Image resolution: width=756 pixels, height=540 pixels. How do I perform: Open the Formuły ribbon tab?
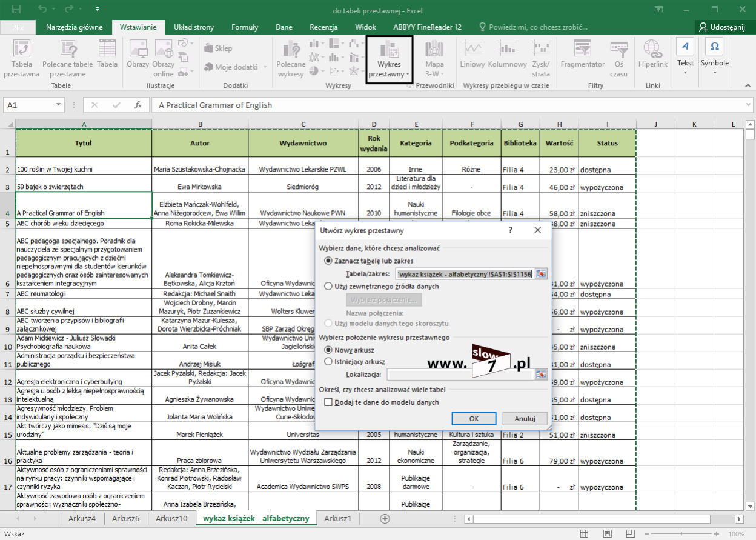(x=245, y=27)
